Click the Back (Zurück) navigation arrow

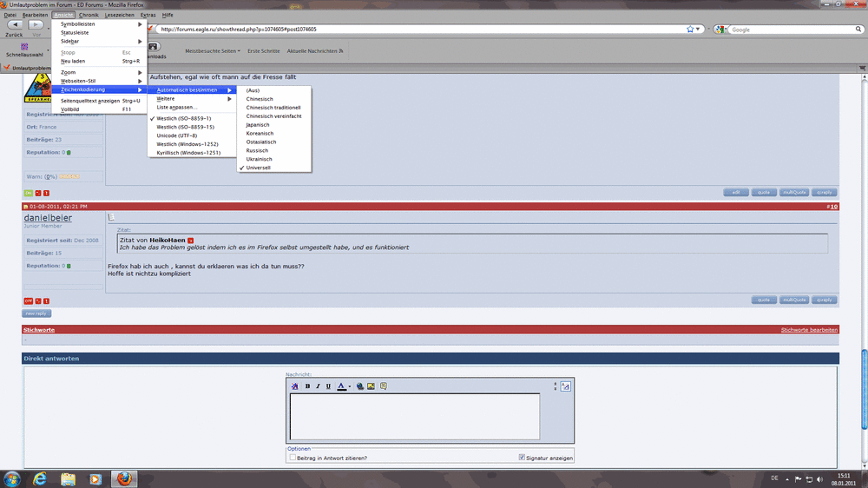[15, 25]
